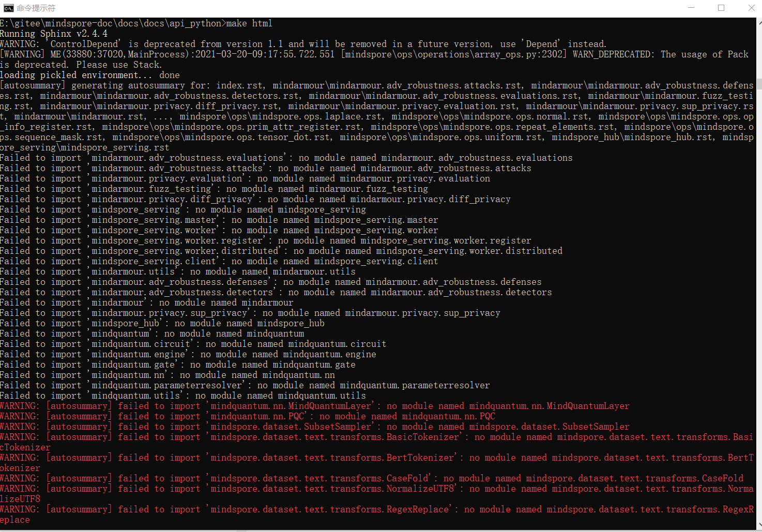Click the 'Running Sphinx v2.4.4' line

point(54,34)
